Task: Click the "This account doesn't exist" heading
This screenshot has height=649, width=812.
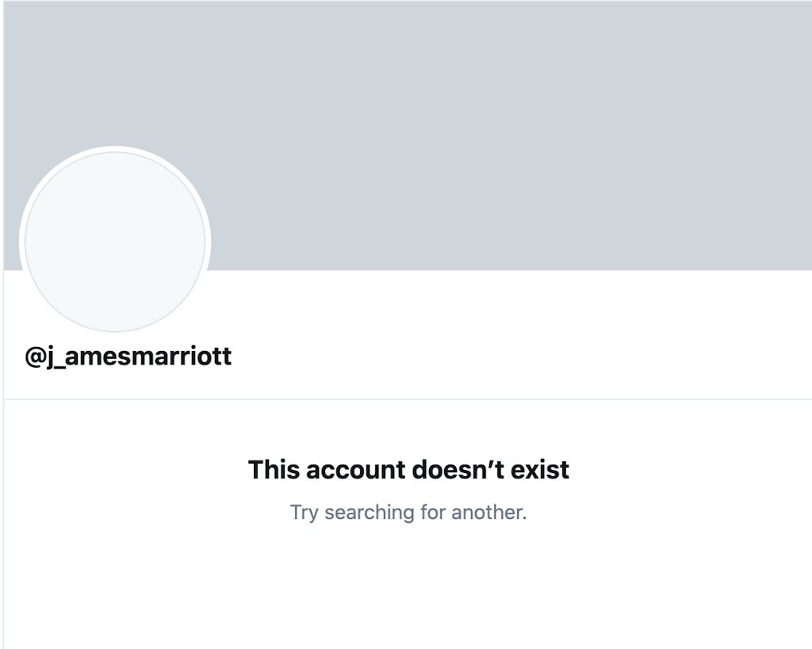Action: 408,469
